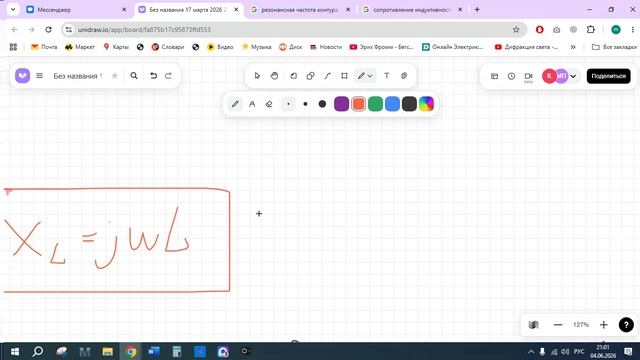Redo the last action
Viewport: 640px width, 360px height.
(169, 76)
